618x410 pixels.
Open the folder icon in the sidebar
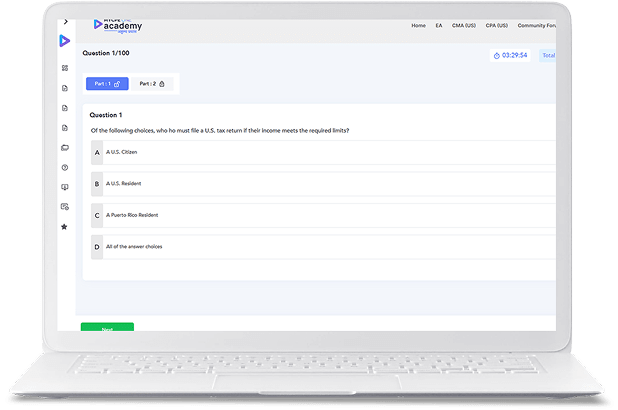click(x=65, y=148)
